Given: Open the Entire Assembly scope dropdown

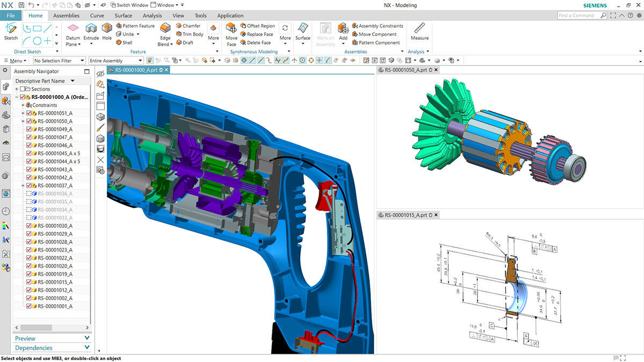Looking at the screenshot, I should (x=115, y=60).
